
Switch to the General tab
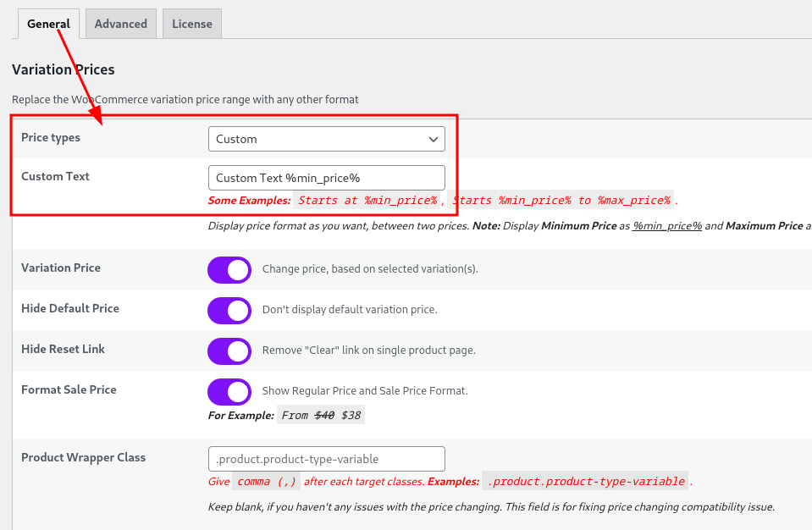pos(48,24)
